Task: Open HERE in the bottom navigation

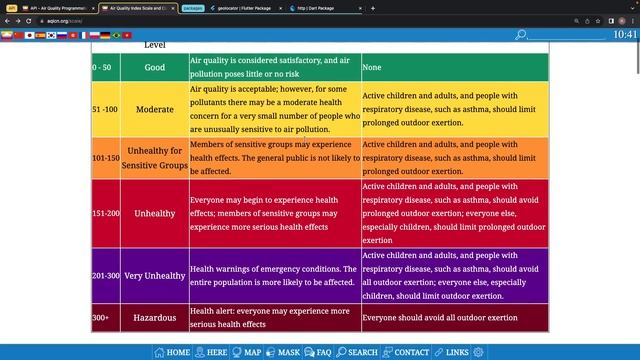Action: tap(211, 352)
